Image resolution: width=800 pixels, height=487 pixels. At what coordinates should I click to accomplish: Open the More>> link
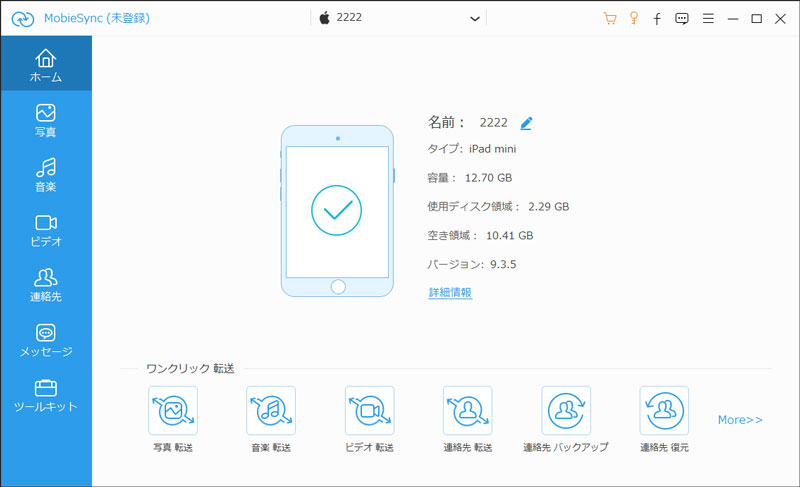[x=740, y=420]
